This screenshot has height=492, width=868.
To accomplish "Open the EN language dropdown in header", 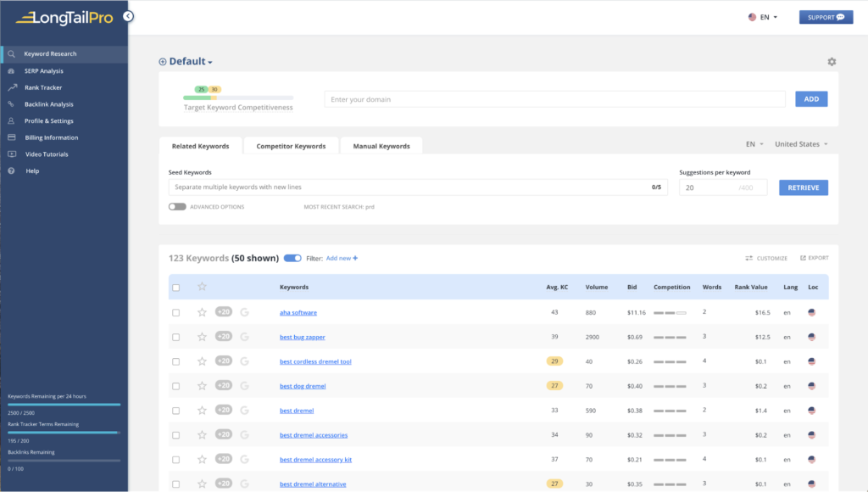I will point(763,17).
